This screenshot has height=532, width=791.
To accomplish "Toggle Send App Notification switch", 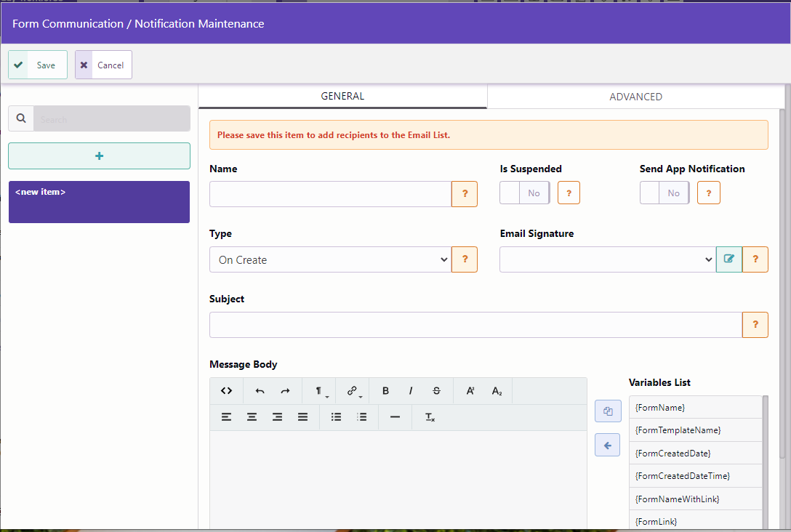I will tap(664, 193).
